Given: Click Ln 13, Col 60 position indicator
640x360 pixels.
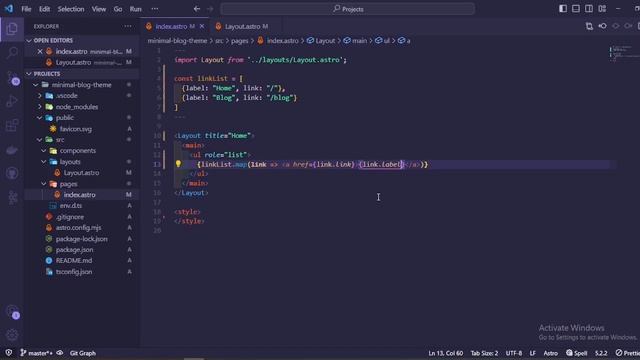Looking at the screenshot, I should tap(446, 353).
